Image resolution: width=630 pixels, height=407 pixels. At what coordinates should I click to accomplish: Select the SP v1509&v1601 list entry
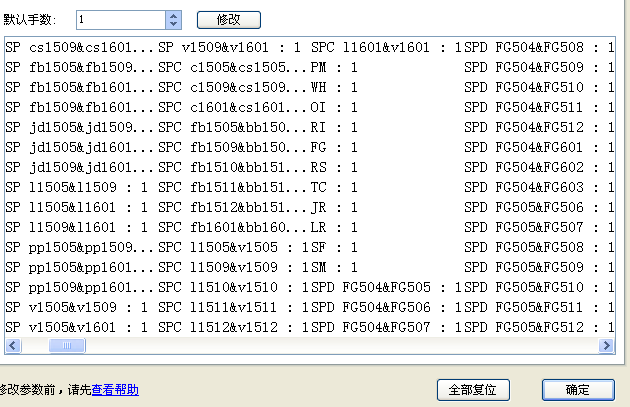pyautogui.click(x=230, y=48)
